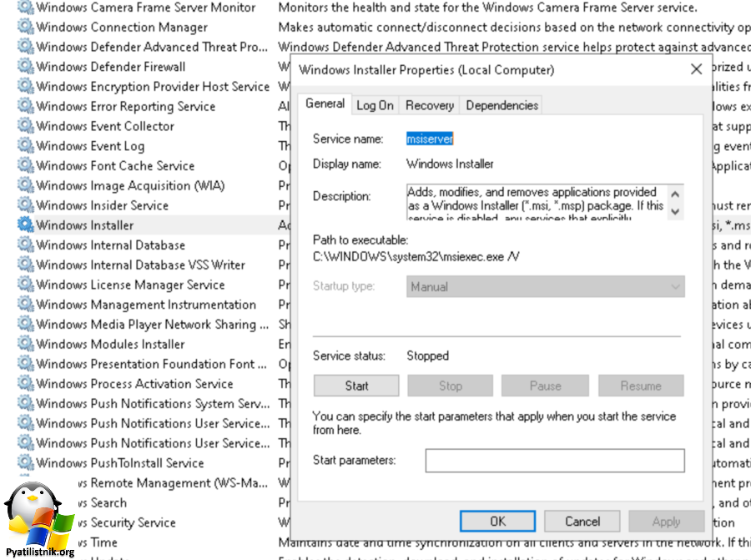Click the Windows Insider Service gear icon

25,205
